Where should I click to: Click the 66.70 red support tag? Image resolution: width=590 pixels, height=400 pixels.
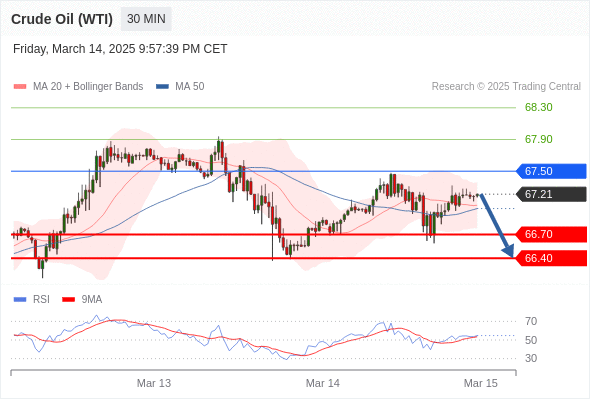551,234
